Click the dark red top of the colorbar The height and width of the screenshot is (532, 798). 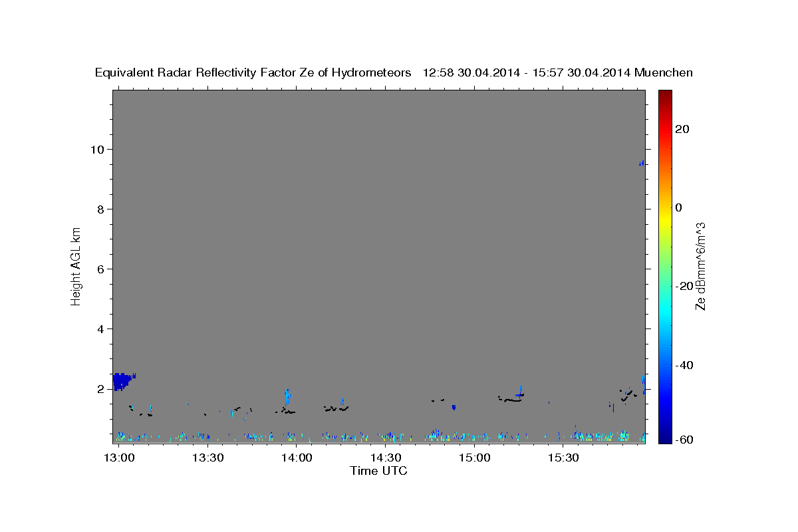665,95
